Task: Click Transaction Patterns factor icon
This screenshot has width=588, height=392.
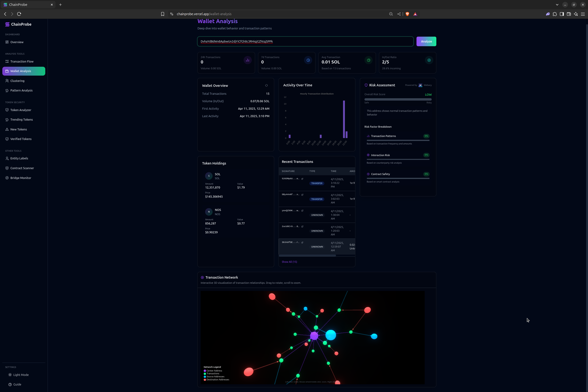Action: 368,136
